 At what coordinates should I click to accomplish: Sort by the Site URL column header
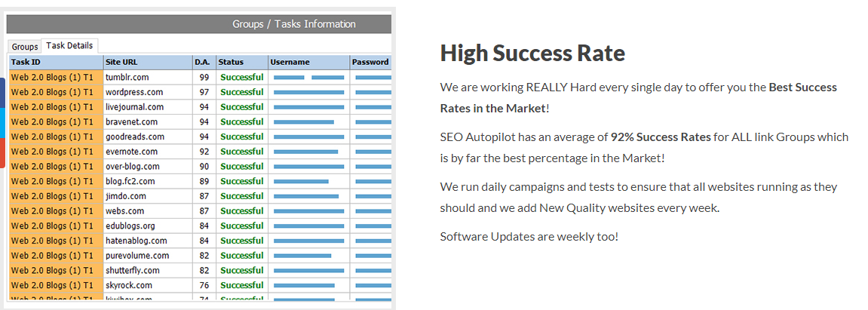tap(147, 62)
